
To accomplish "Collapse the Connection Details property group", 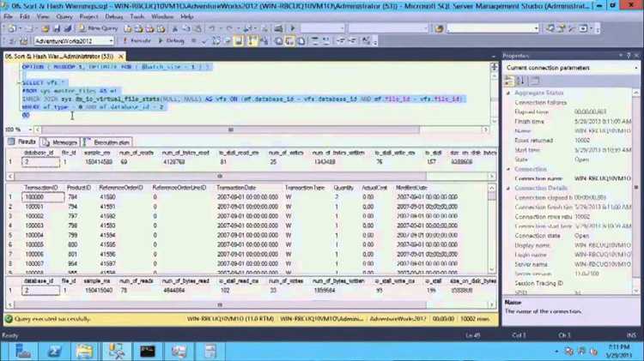I will [x=508, y=188].
